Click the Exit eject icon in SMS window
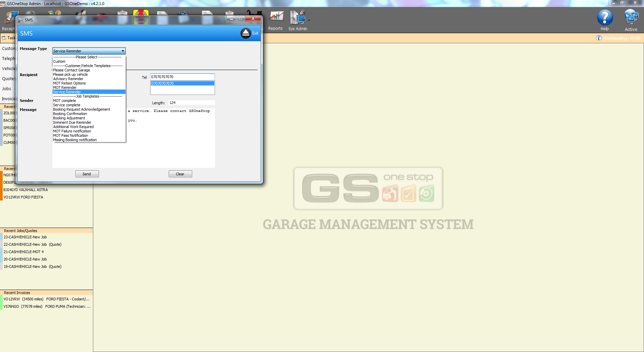644x352 pixels. pos(246,33)
